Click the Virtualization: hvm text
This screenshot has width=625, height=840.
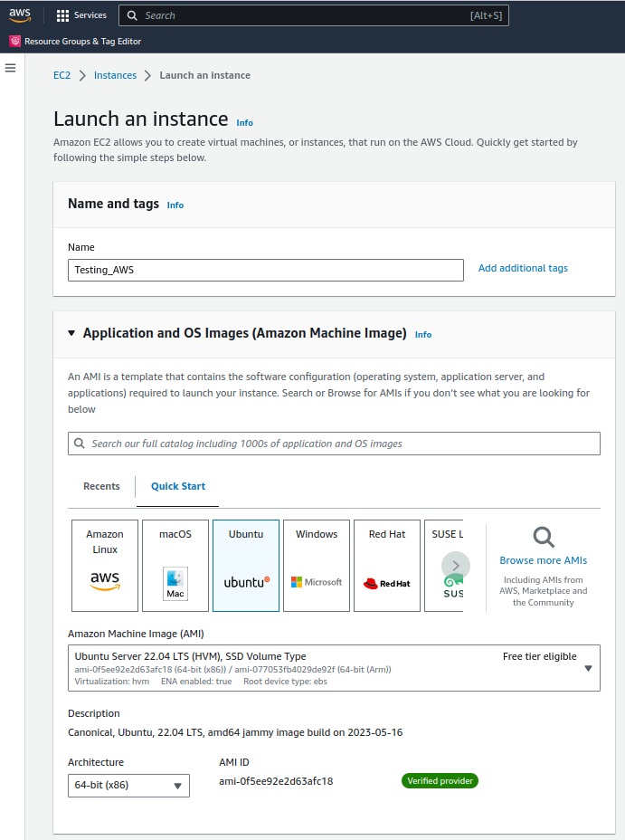pyautogui.click(x=112, y=682)
